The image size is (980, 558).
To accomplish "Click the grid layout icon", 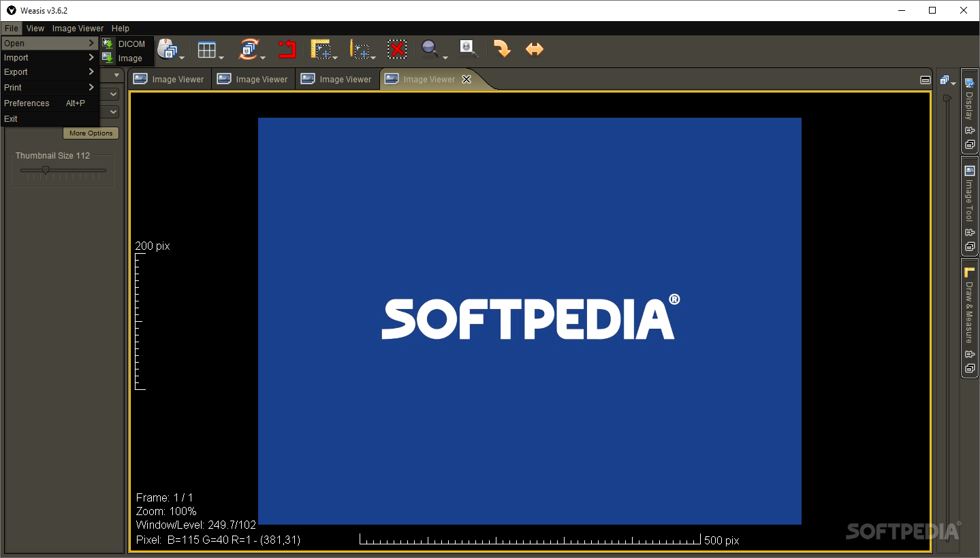I will (206, 50).
